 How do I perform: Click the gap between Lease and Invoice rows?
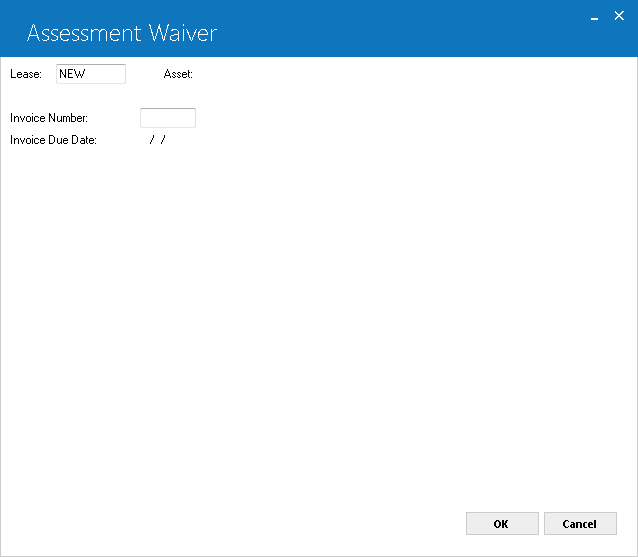coord(102,96)
